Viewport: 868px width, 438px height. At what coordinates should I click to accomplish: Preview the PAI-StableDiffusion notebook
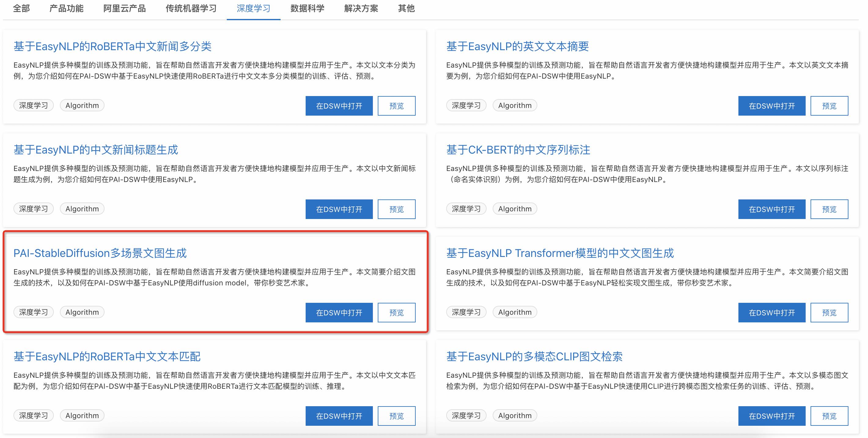tap(397, 313)
